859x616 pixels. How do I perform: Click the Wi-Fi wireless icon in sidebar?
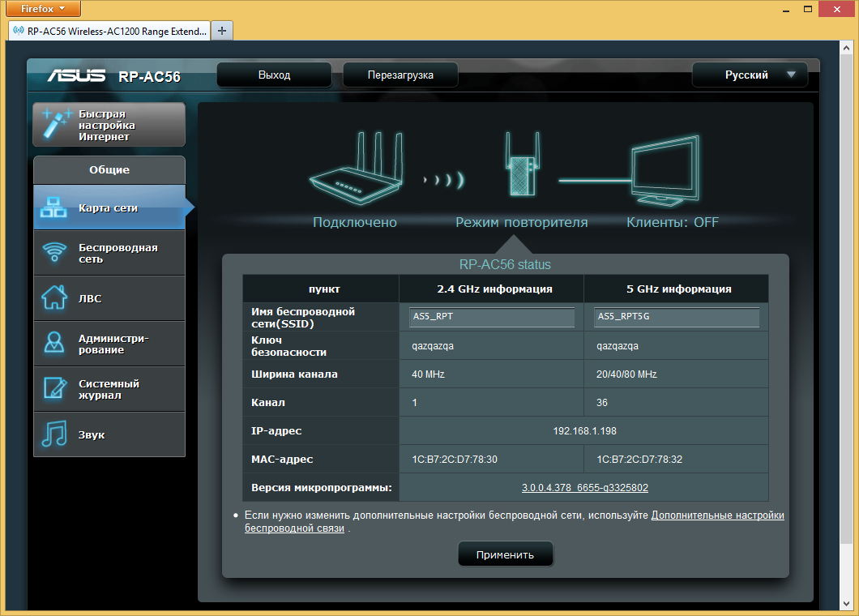(54, 252)
